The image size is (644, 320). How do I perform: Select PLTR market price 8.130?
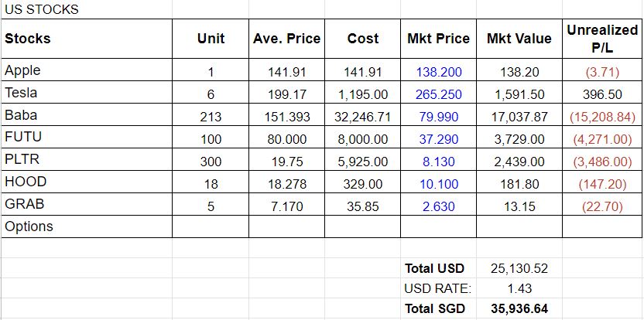439,162
